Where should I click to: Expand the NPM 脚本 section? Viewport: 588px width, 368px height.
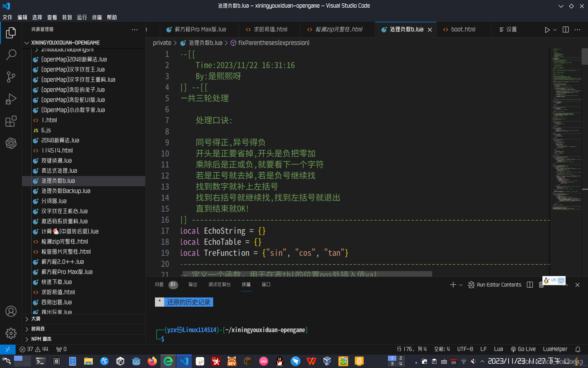41,339
